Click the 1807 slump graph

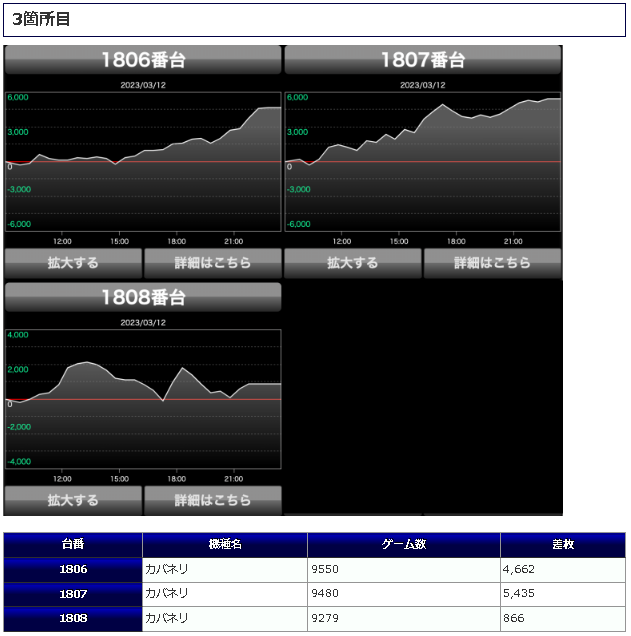pyautogui.click(x=423, y=162)
